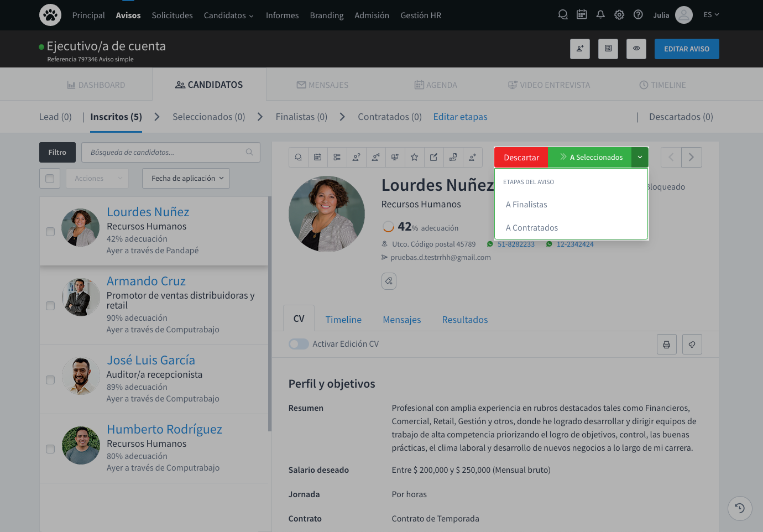763x532 pixels.
Task: Select A Finalistas from the stage menu
Action: point(526,205)
